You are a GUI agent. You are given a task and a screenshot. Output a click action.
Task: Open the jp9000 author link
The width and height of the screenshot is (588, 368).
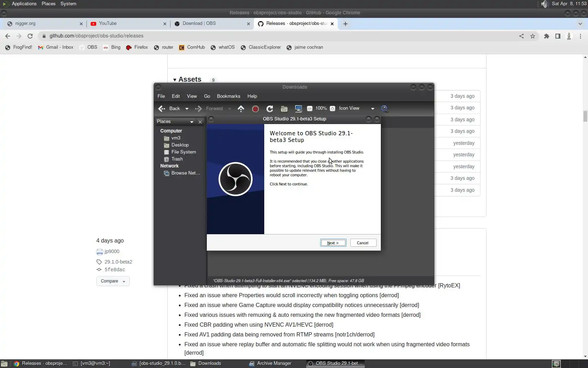click(112, 252)
